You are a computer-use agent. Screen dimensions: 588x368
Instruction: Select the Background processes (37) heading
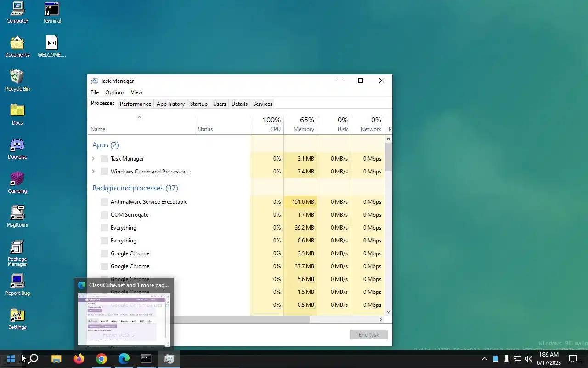[135, 188]
